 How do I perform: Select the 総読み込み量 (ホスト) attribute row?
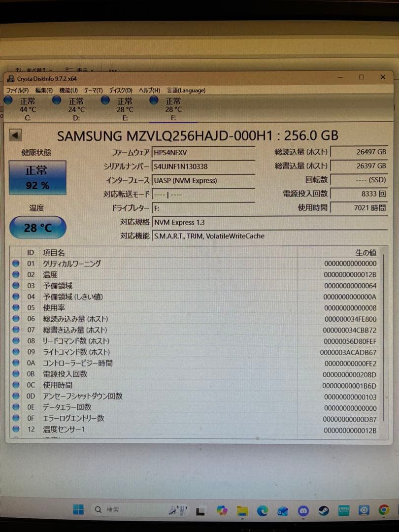pyautogui.click(x=196, y=319)
